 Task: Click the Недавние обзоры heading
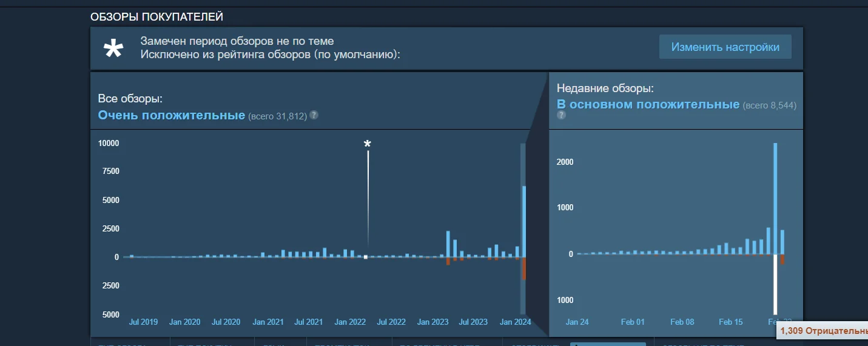coord(605,88)
